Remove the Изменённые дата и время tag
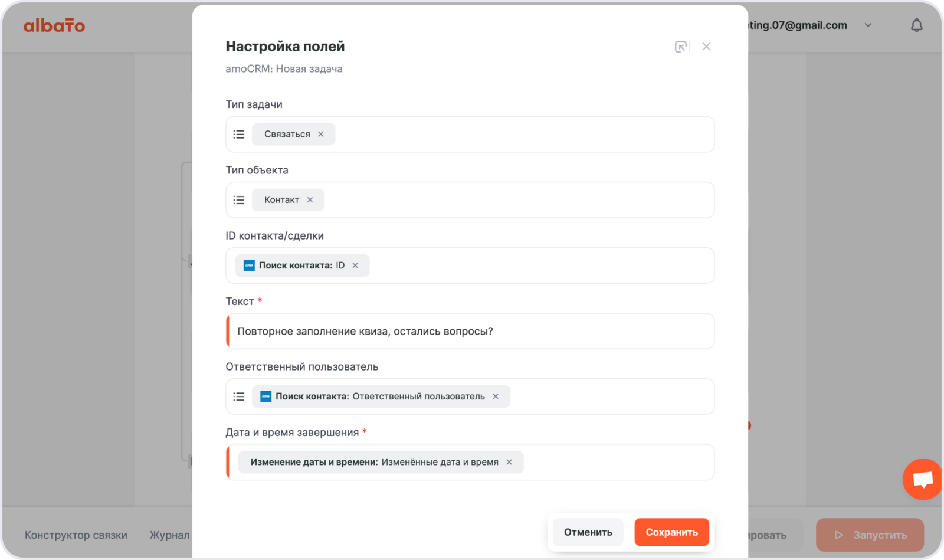The height and width of the screenshot is (560, 944). pyautogui.click(x=509, y=462)
